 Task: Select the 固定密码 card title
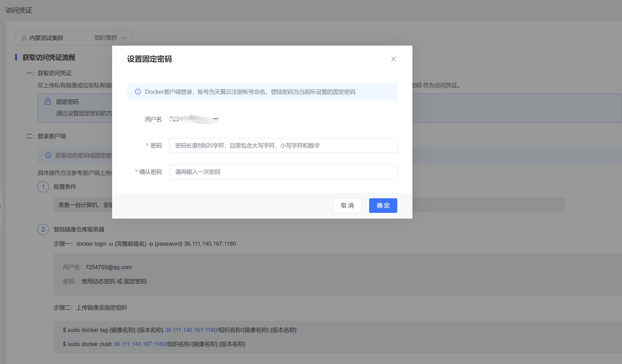coord(67,102)
